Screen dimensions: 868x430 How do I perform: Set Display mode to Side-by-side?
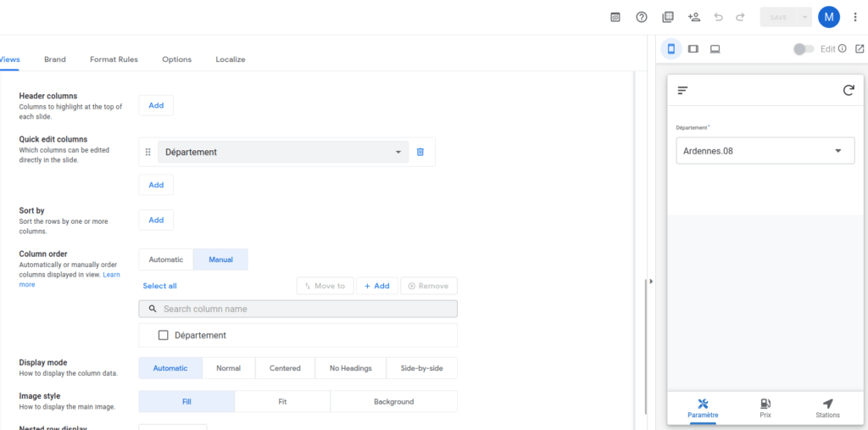[422, 368]
